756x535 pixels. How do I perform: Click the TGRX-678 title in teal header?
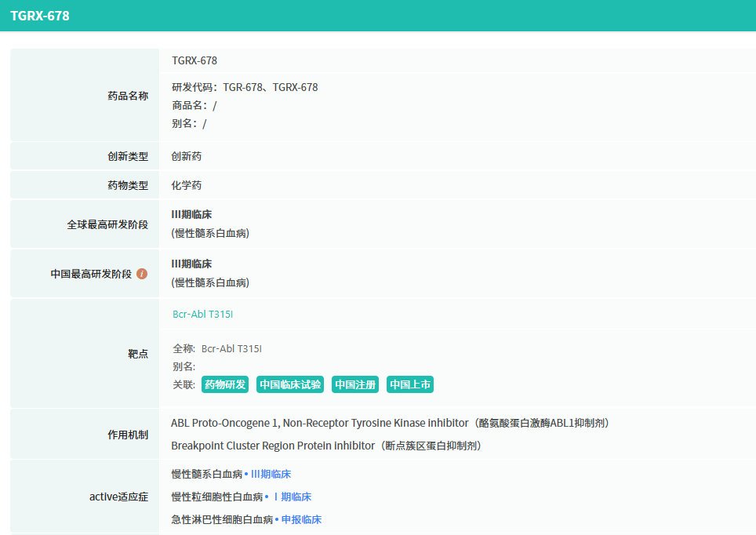coord(40,16)
